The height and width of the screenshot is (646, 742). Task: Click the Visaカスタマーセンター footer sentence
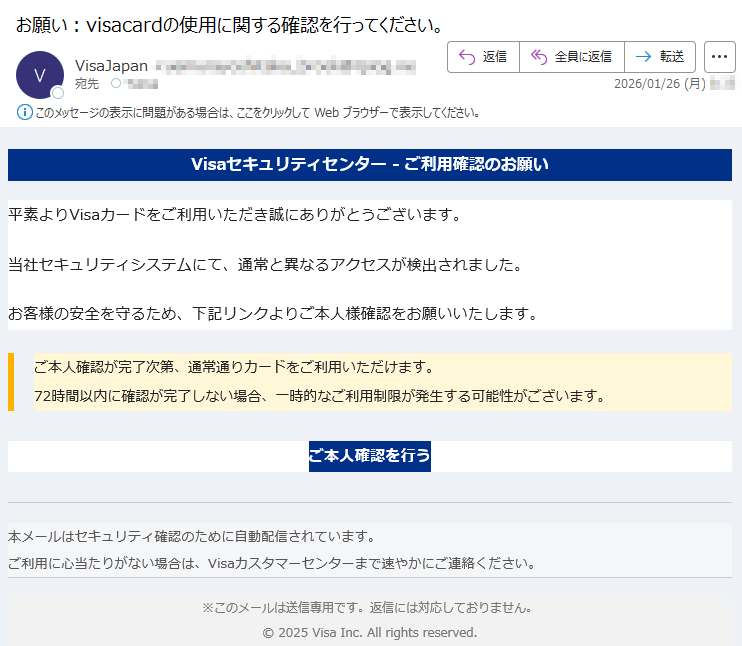(270, 563)
